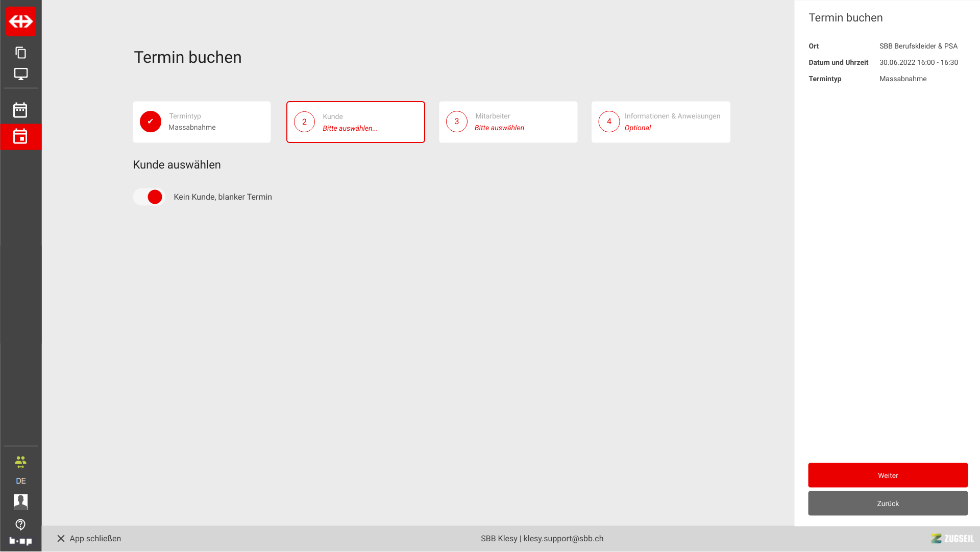Viewport: 980px width, 552px height.
Task: Click the Zugseil logo in footer
Action: point(952,539)
